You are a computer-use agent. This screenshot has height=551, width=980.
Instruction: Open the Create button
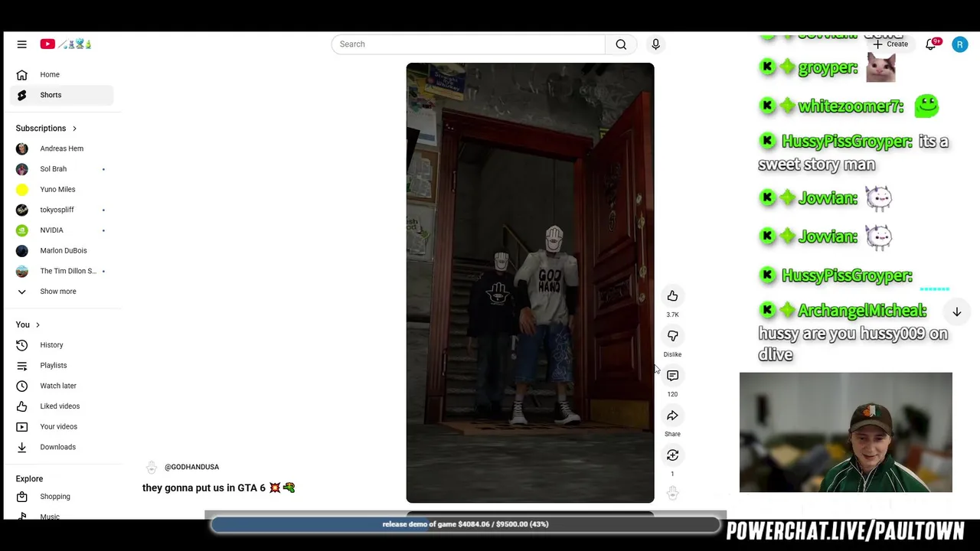(890, 44)
